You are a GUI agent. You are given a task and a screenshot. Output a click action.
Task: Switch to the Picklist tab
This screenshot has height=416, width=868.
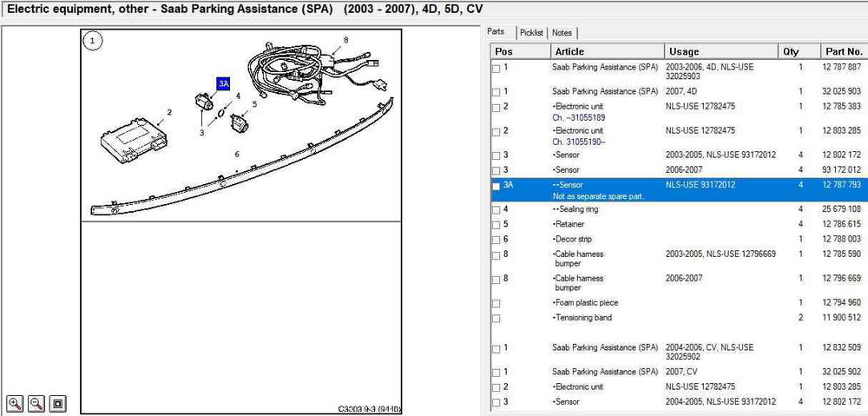[x=531, y=32]
